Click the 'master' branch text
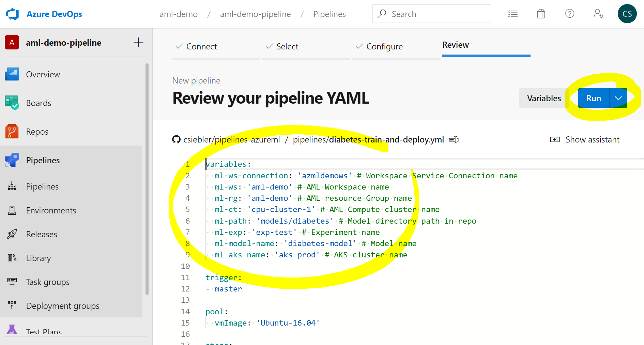 click(228, 289)
